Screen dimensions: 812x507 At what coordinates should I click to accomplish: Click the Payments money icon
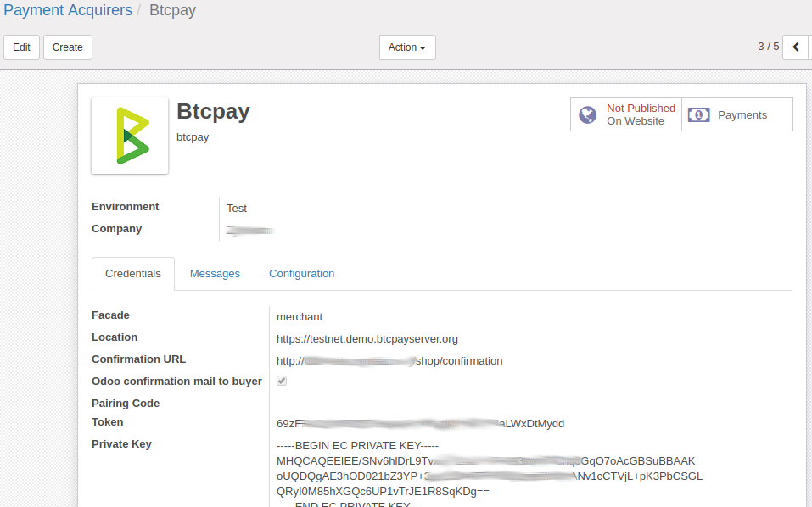[698, 114]
